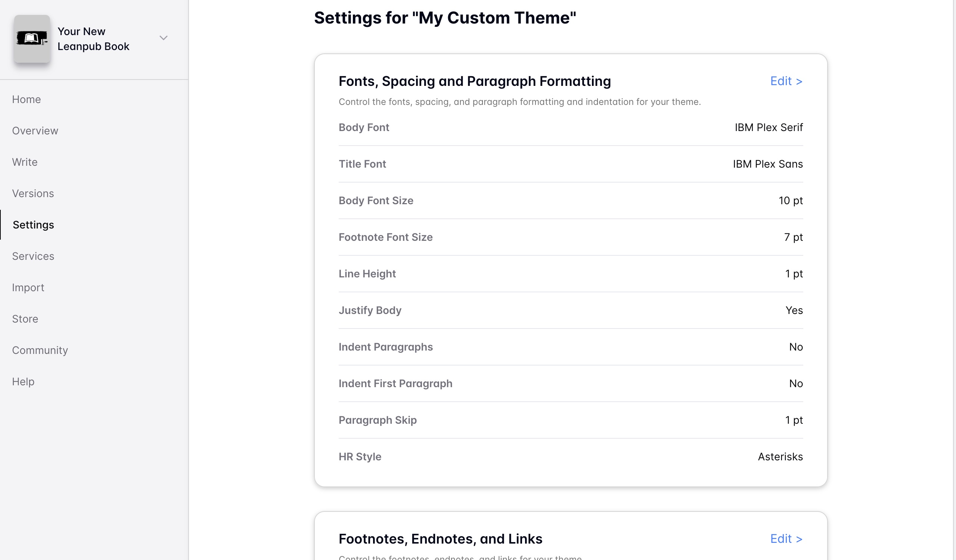Click the book cover thumbnail icon
Screen dimensions: 956x560
tap(32, 39)
